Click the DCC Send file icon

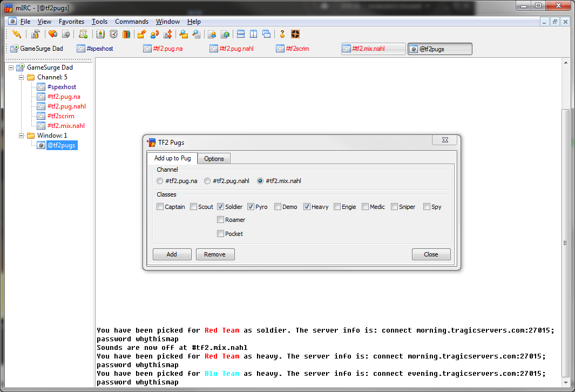[141, 34]
